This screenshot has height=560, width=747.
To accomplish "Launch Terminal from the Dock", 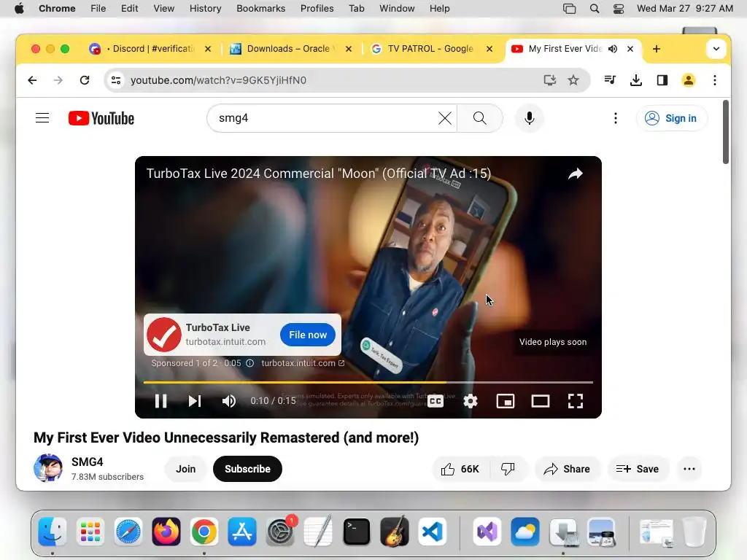I will point(356,532).
